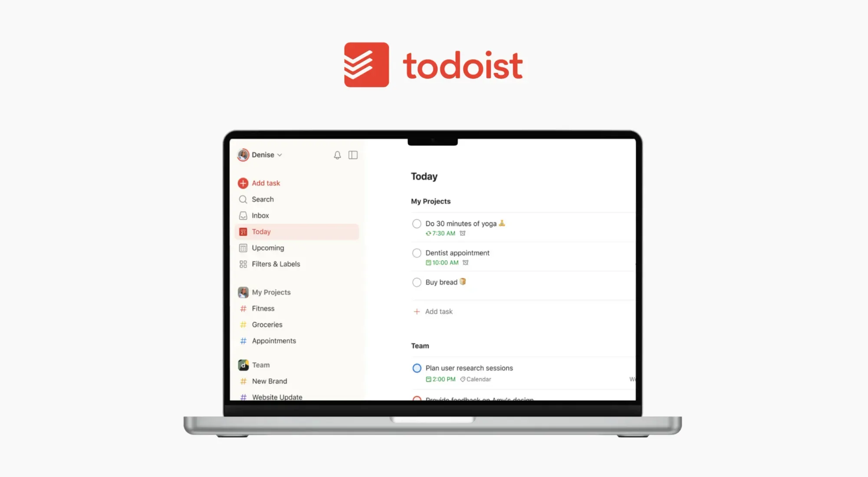The image size is (868, 477).
Task: Expand the Team workspace section
Action: point(260,364)
